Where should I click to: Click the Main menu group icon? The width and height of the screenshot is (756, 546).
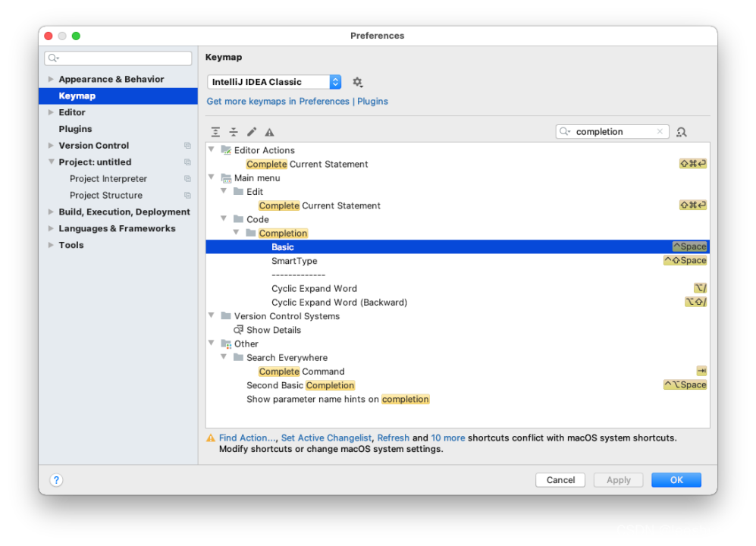(x=226, y=178)
